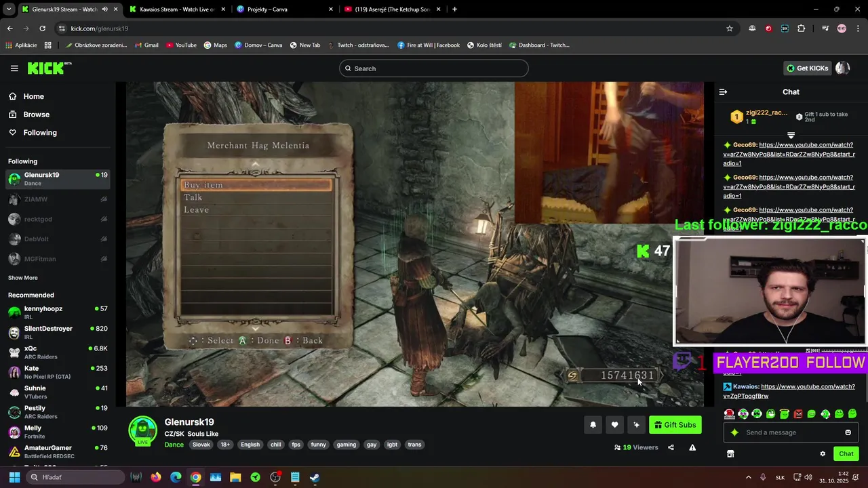Viewport: 868px width, 488px height.
Task: Open the 19 Viewers list
Action: (636, 447)
